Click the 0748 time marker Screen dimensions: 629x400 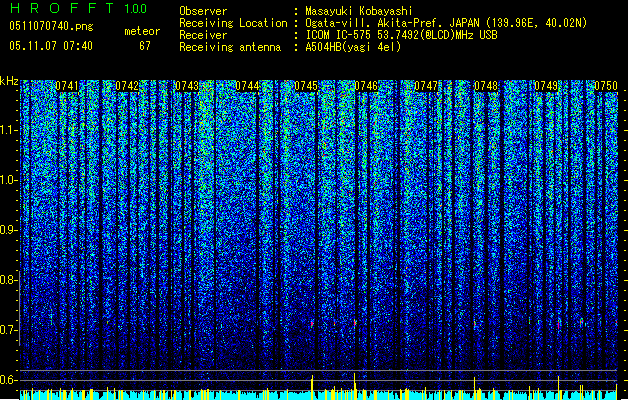(486, 86)
